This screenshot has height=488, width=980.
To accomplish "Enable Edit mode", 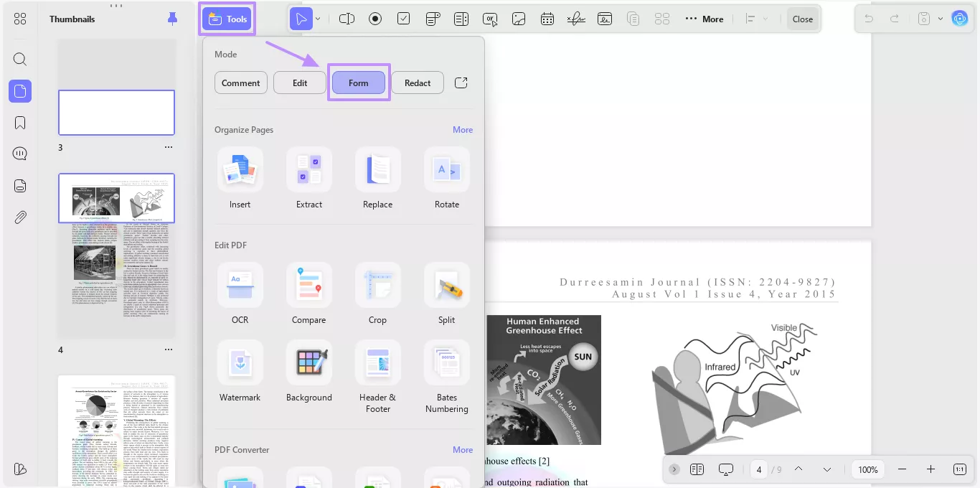I will pyautogui.click(x=299, y=83).
